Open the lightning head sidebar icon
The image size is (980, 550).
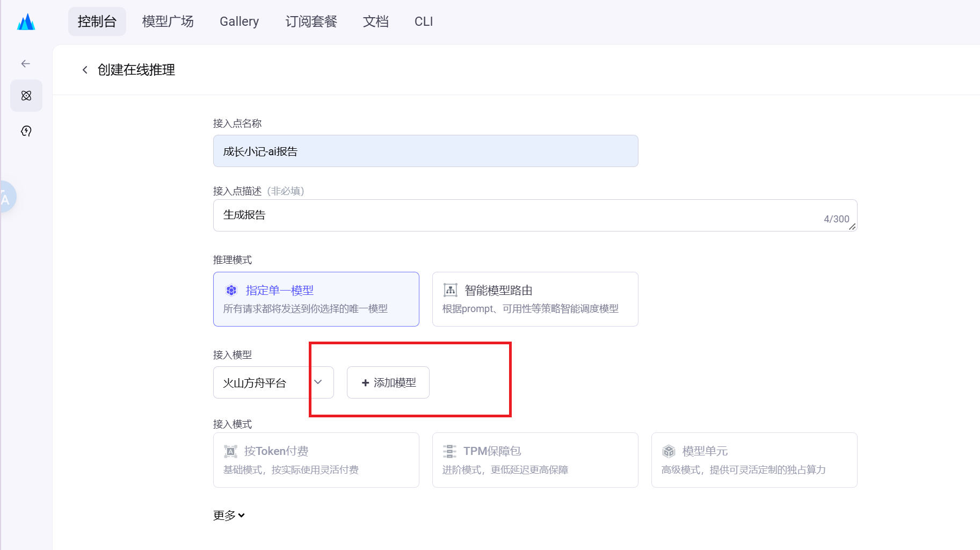(26, 131)
